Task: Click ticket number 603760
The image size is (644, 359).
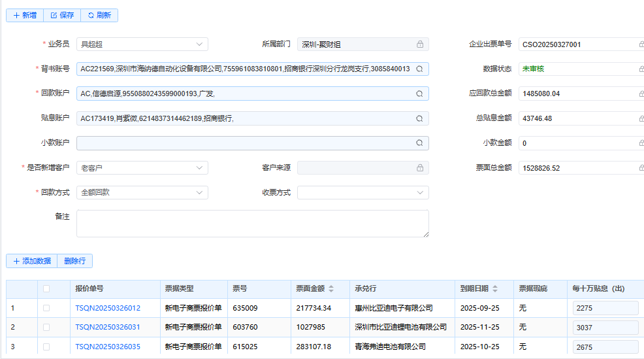Action: pyautogui.click(x=245, y=328)
